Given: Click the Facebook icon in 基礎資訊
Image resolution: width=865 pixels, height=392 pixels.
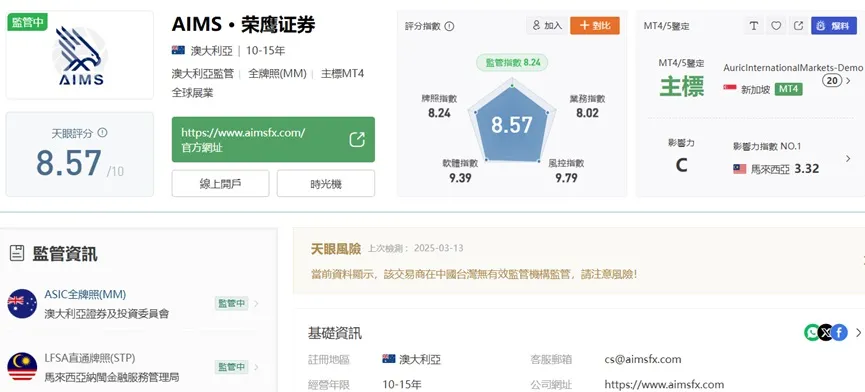Looking at the screenshot, I should pyautogui.click(x=839, y=332).
